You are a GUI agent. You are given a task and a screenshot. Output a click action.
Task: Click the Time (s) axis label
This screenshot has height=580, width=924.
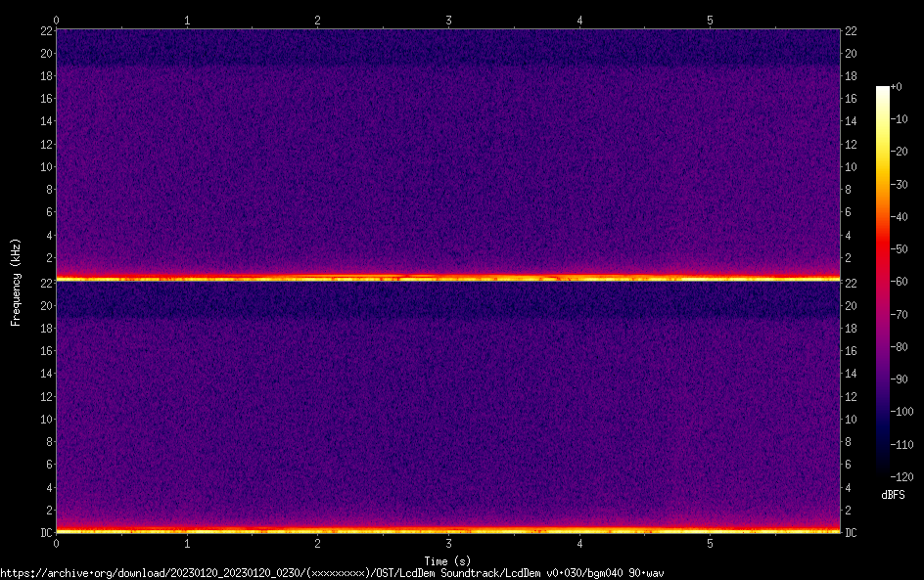[448, 560]
